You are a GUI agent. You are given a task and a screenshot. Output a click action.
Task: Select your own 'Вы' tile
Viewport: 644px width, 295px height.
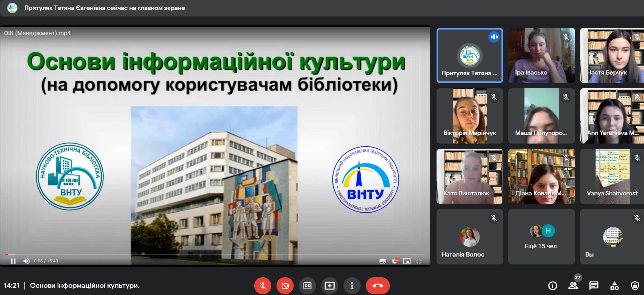pos(612,237)
